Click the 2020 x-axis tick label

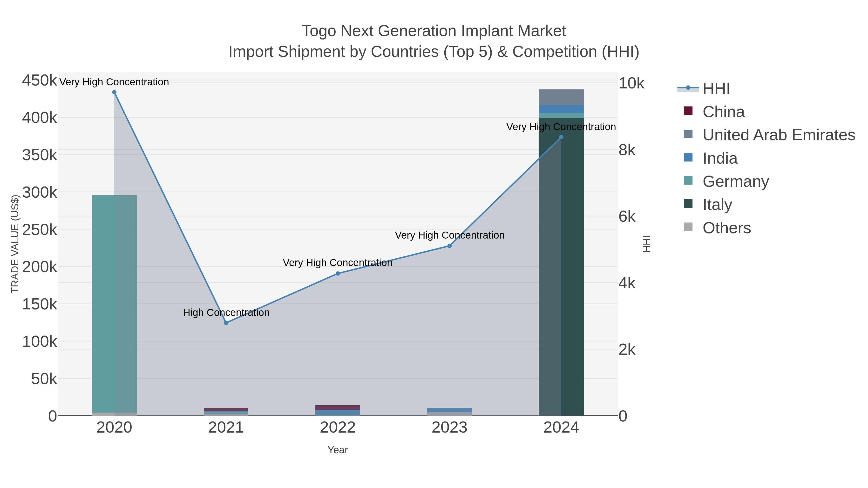tap(114, 428)
